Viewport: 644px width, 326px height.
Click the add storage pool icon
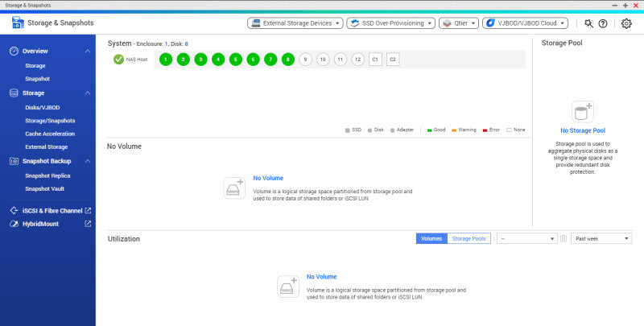pos(582,112)
